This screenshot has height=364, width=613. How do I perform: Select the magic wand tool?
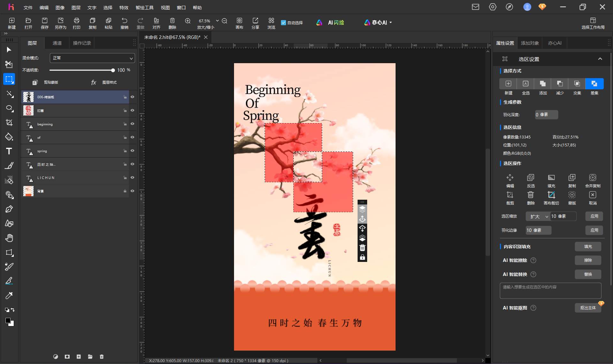[x=9, y=94]
